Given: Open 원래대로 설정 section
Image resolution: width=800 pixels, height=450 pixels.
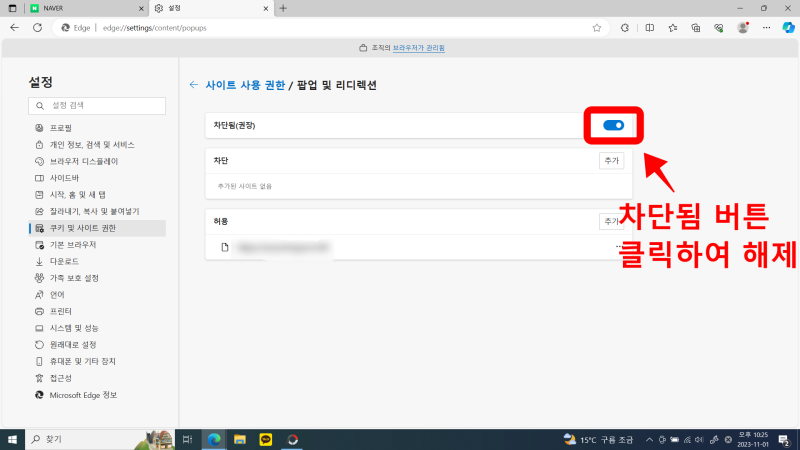Looking at the screenshot, I should (x=97, y=345).
